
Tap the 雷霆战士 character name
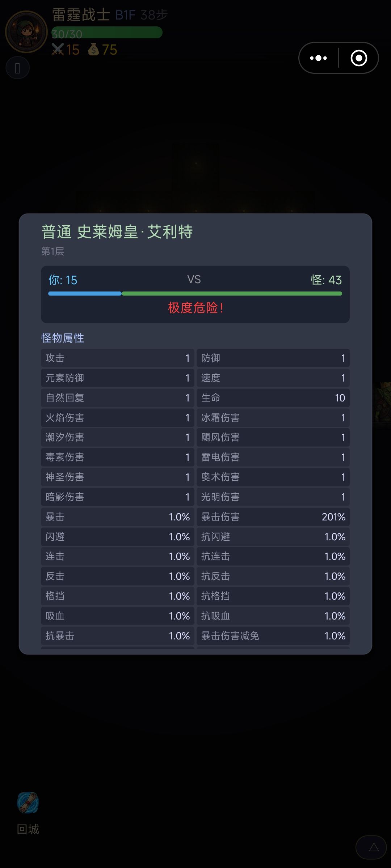[81, 15]
